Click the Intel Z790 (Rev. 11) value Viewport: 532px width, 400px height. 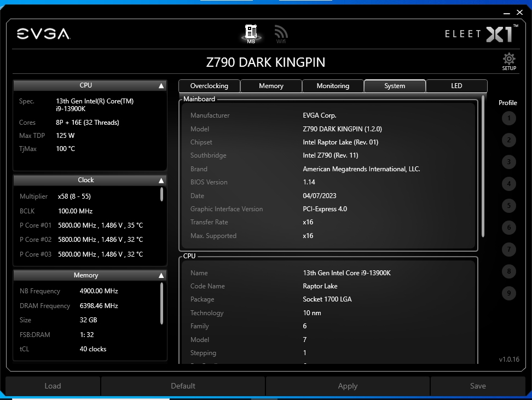[x=331, y=155]
